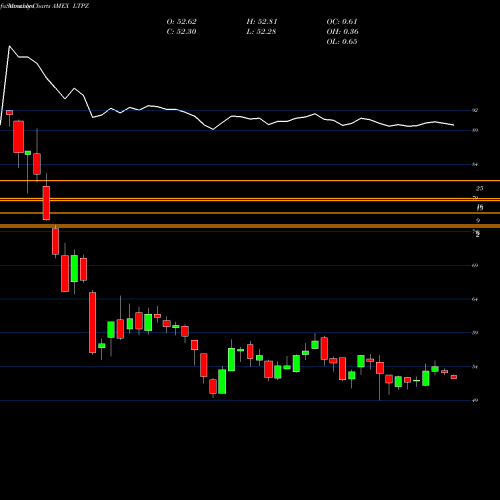Click the 'AMEX LTPZ' chart title text
Viewport: 500px width, 500px height.
click(71, 6)
